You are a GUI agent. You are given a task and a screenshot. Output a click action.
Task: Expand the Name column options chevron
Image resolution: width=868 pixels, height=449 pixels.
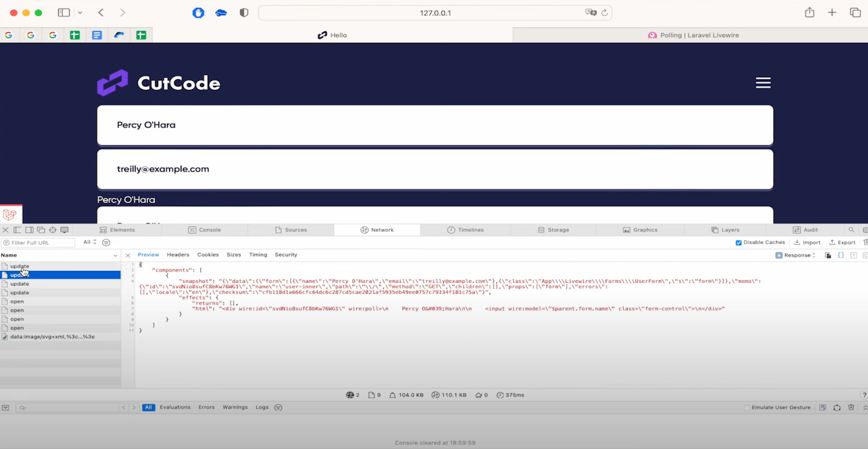click(116, 255)
